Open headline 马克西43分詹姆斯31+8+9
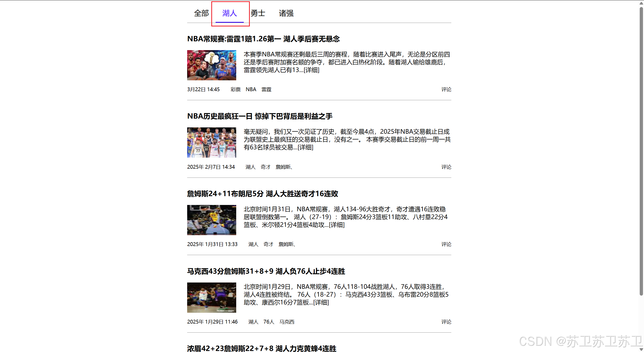 point(266,271)
